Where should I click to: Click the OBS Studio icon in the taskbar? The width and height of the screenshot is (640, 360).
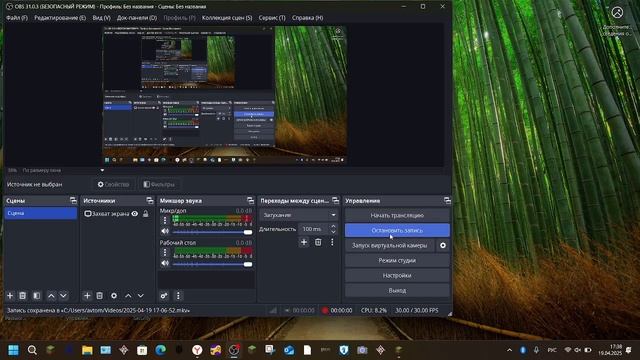(234, 350)
